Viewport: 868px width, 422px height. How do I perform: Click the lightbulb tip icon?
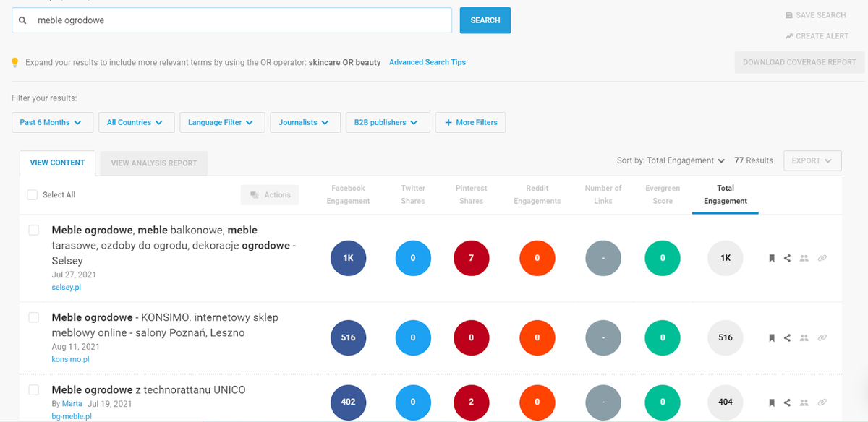tap(15, 63)
